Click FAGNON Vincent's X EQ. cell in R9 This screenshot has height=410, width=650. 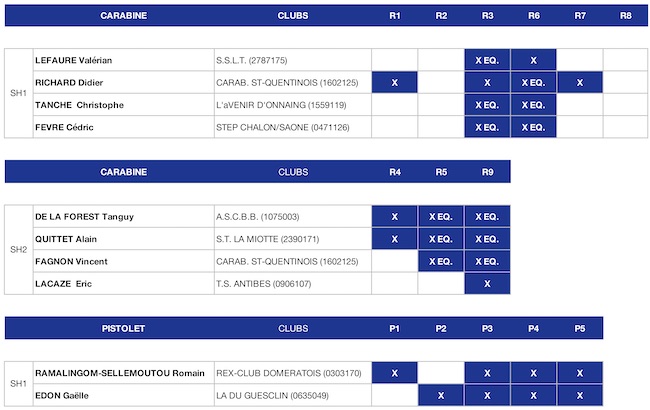tap(487, 261)
